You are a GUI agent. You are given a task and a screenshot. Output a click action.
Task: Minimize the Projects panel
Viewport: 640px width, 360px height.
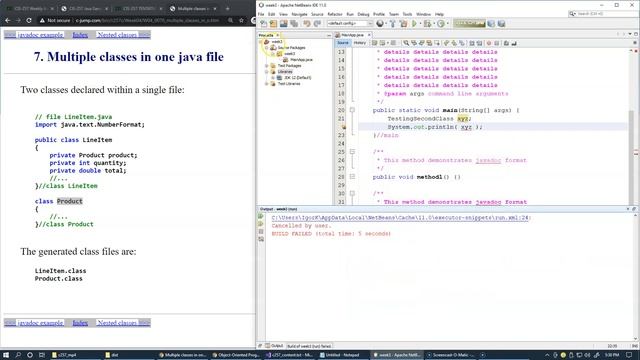pos(329,36)
